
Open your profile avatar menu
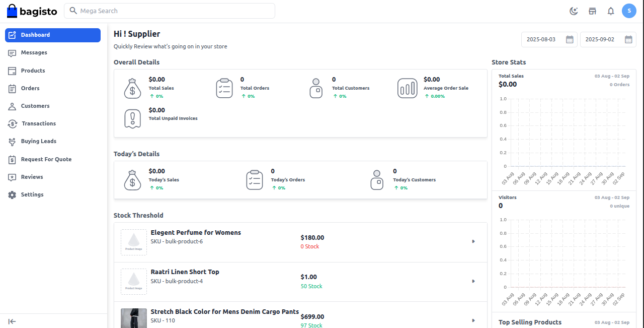point(629,11)
